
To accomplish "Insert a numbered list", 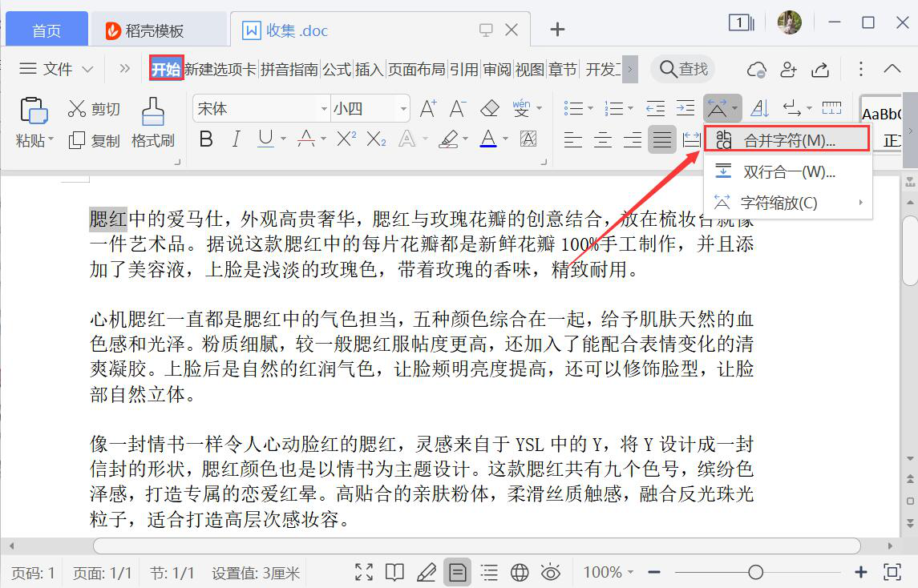I will pyautogui.click(x=613, y=108).
